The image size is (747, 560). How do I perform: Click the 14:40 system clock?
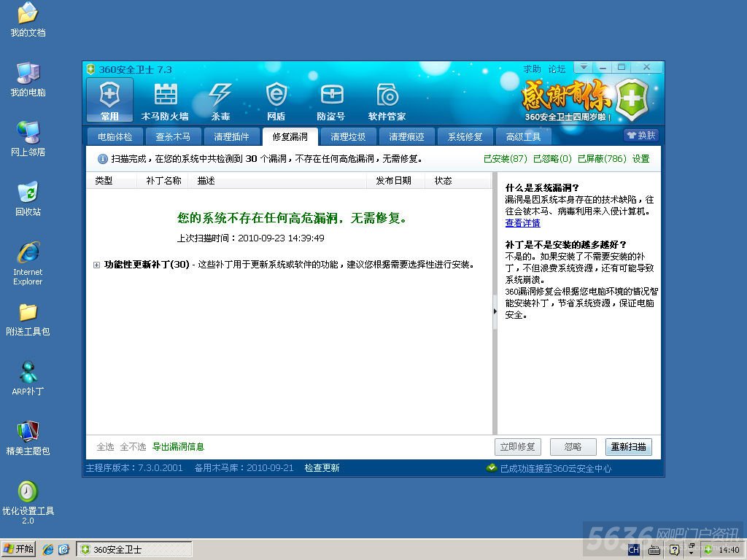click(x=729, y=550)
